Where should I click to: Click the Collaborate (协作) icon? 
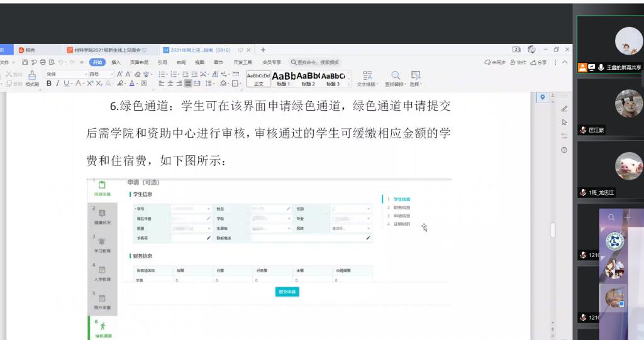[518, 62]
